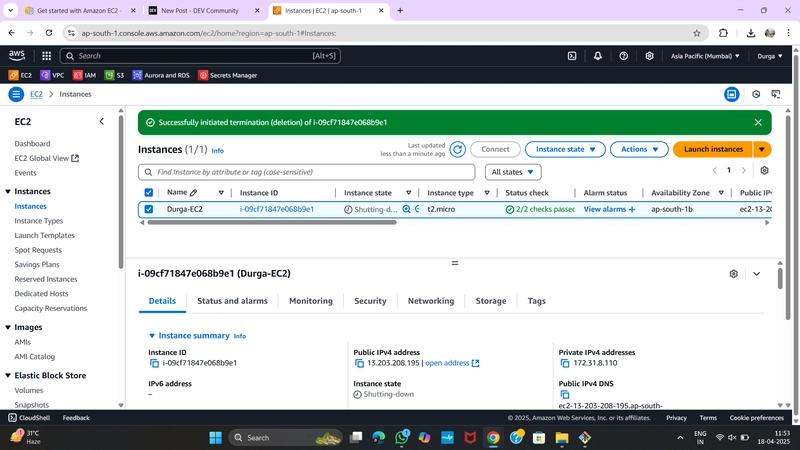Viewport: 800px width, 450px height.
Task: Open the All states filter dropdown
Action: 513,172
